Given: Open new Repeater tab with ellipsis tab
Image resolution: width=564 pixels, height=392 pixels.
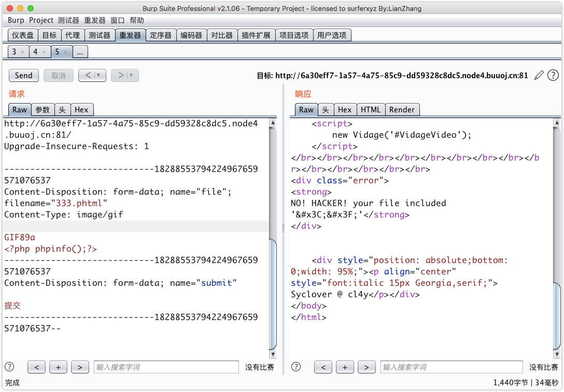Looking at the screenshot, I should 80,52.
